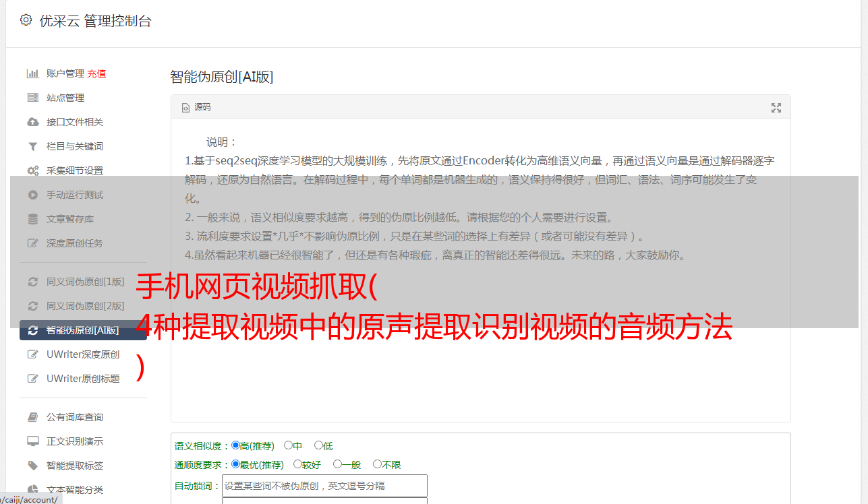This screenshot has width=868, height=504.
Task: Click the red 充值 recharge link
Action: tap(96, 73)
